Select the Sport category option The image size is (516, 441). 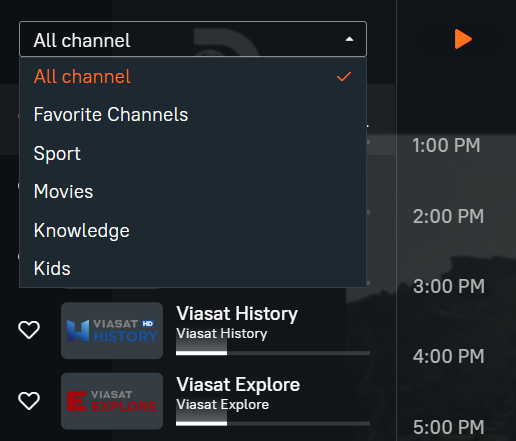[x=193, y=153]
